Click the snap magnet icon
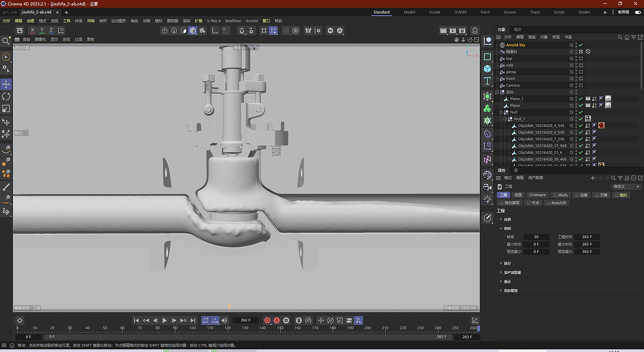Image resolution: width=644 pixels, height=352 pixels. click(242, 31)
